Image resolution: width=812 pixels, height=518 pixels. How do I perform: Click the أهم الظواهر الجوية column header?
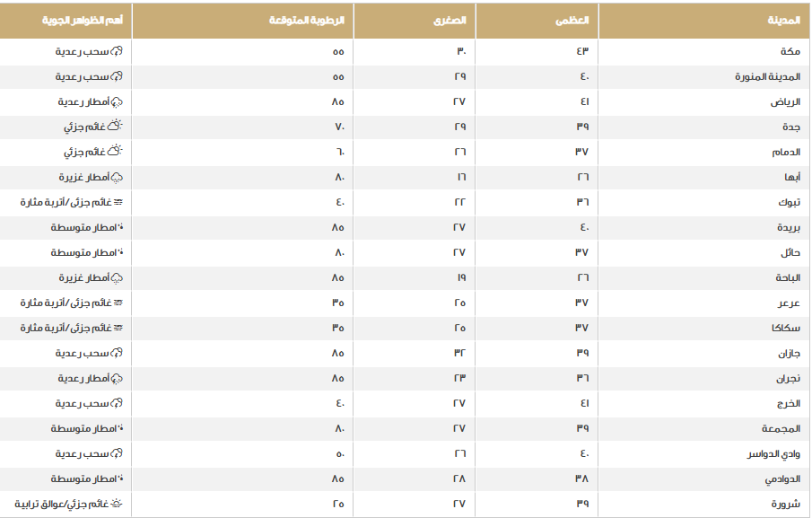pyautogui.click(x=83, y=20)
